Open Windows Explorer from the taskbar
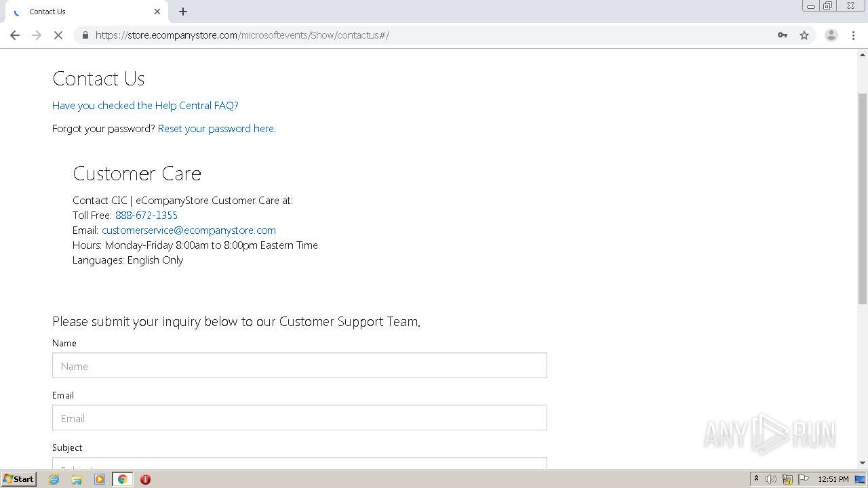This screenshot has height=488, width=868. point(77,479)
